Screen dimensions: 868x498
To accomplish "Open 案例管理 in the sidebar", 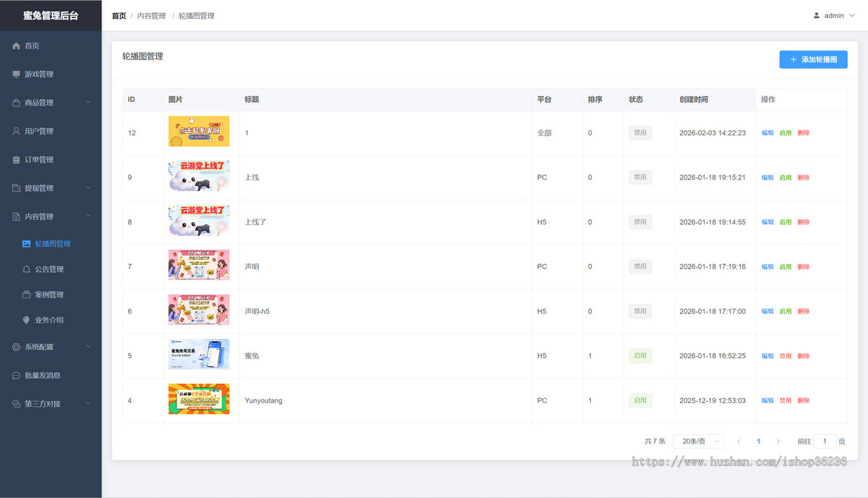I will (x=49, y=295).
